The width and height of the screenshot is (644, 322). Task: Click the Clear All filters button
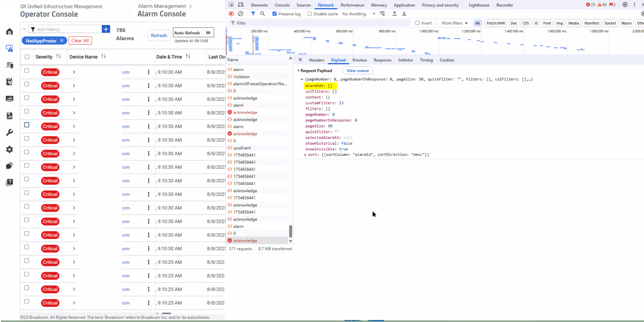pyautogui.click(x=80, y=41)
